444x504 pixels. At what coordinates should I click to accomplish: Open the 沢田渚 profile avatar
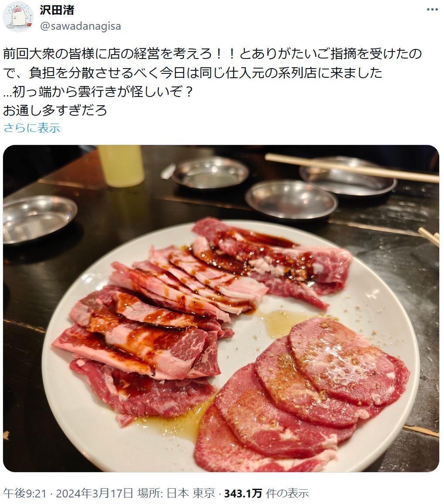pyautogui.click(x=17, y=17)
